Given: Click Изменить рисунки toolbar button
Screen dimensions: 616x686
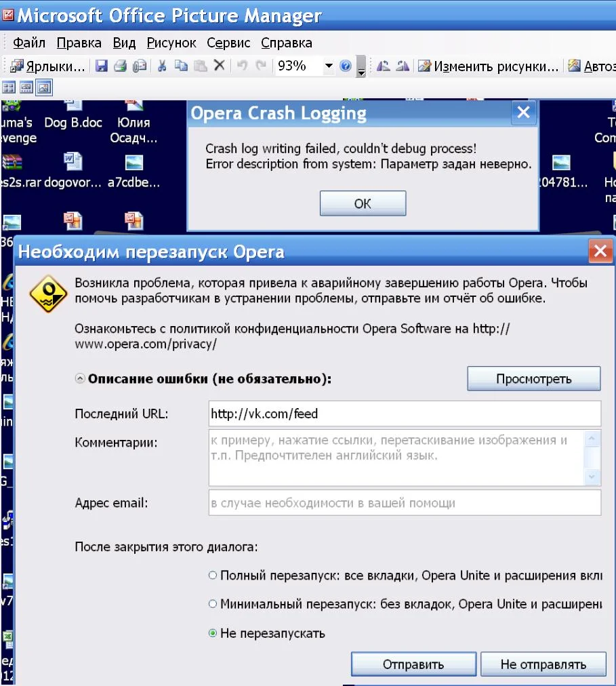Looking at the screenshot, I should [488, 66].
